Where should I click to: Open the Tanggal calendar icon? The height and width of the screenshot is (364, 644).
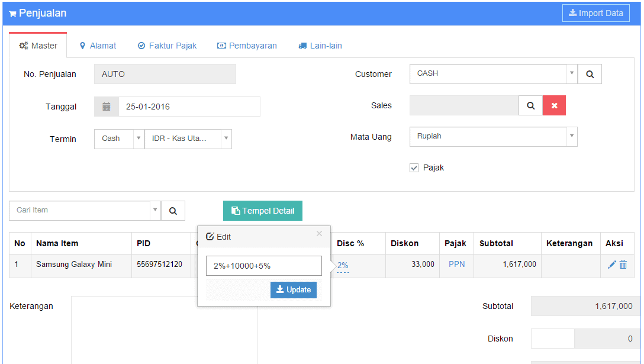pyautogui.click(x=107, y=107)
